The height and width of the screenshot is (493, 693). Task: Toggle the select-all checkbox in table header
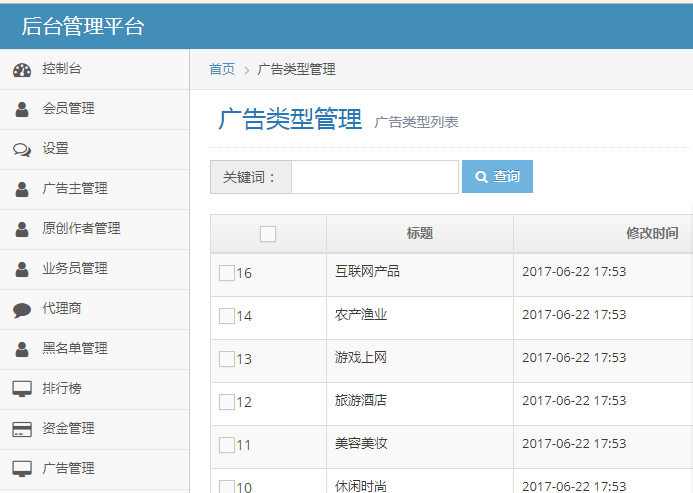pyautogui.click(x=268, y=234)
